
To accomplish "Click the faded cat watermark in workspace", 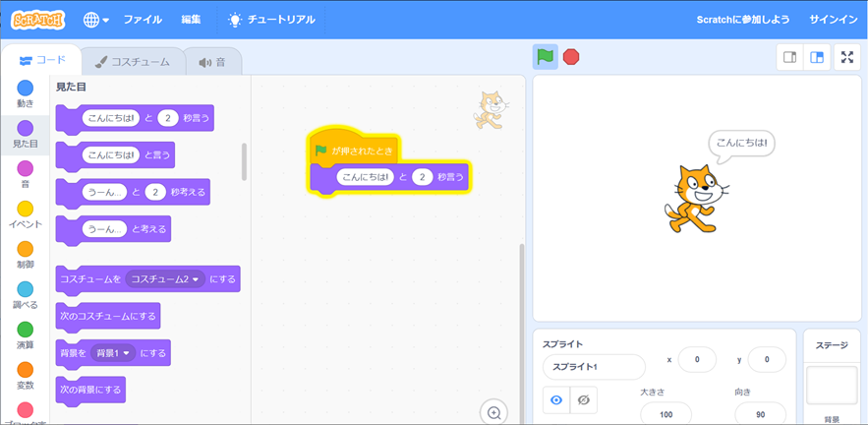I will point(491,110).
